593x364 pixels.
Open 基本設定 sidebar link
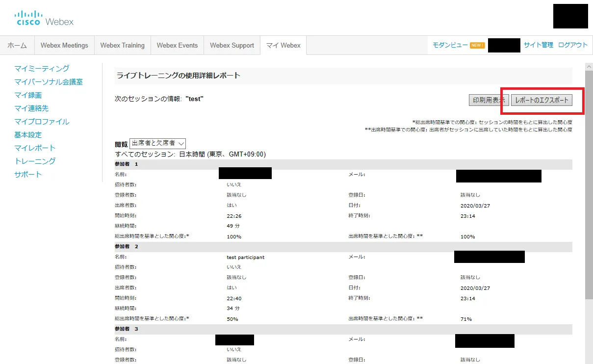coord(28,134)
